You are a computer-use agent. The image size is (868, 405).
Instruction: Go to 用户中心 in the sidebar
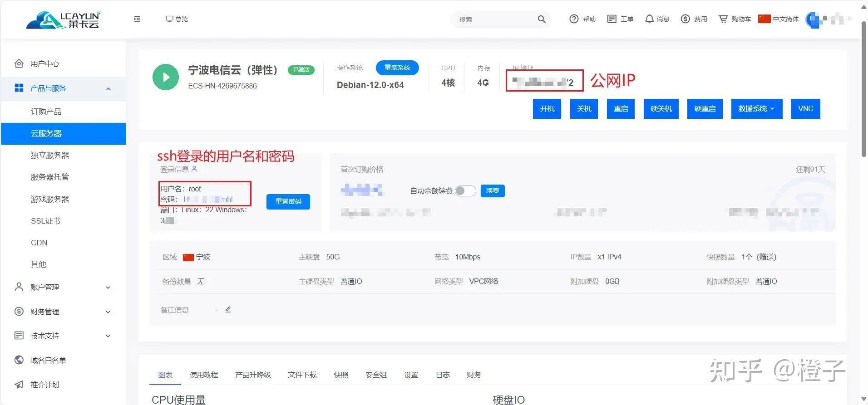tap(44, 63)
